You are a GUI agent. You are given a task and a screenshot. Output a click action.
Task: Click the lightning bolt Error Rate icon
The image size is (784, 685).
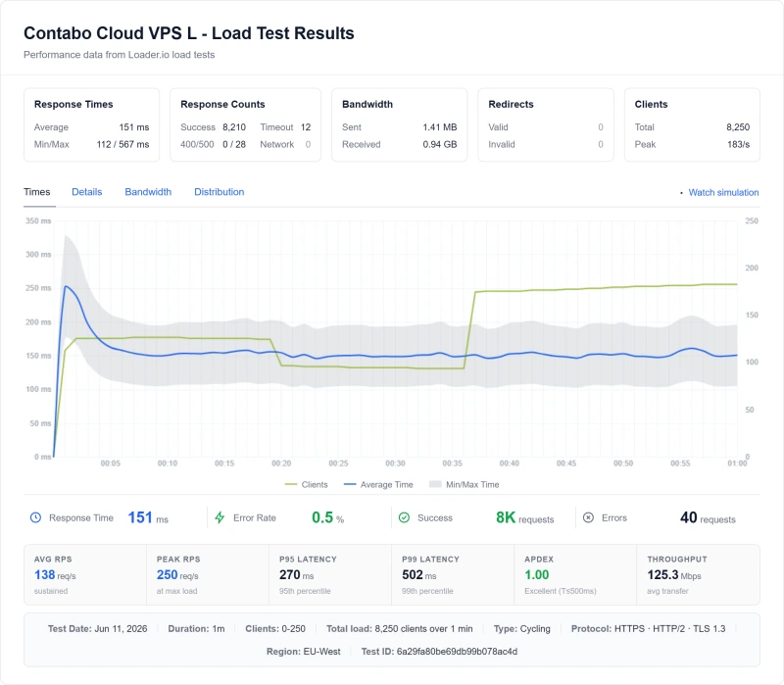tap(220, 517)
